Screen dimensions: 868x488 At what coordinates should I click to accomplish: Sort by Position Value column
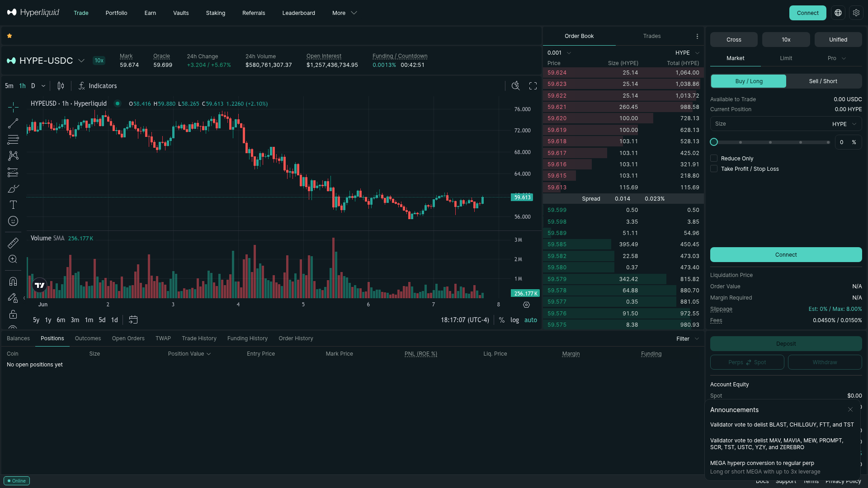click(x=189, y=354)
